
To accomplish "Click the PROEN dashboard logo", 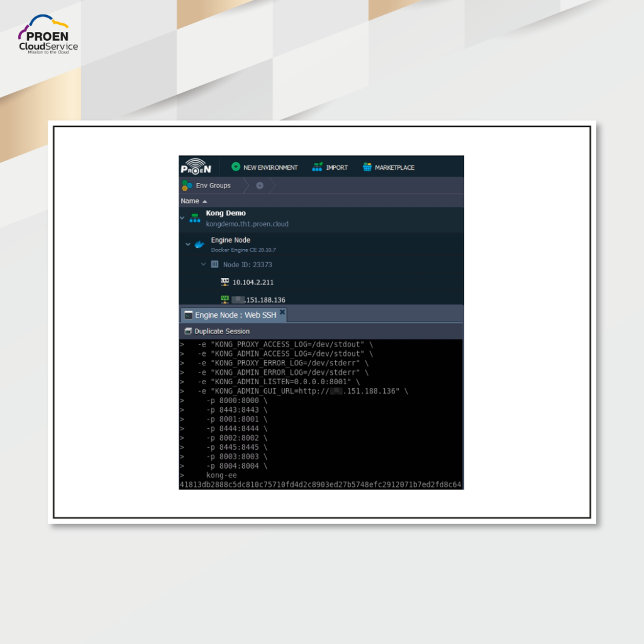I will point(196,166).
